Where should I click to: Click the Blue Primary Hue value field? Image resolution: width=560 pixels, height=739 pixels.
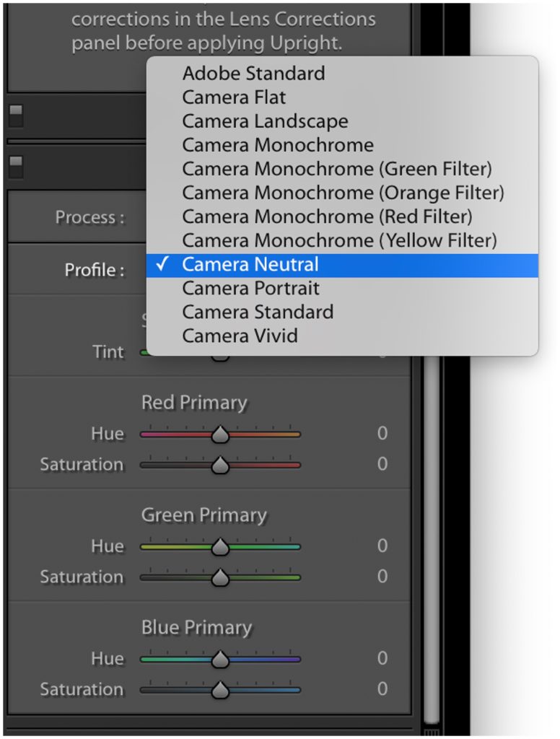[382, 658]
